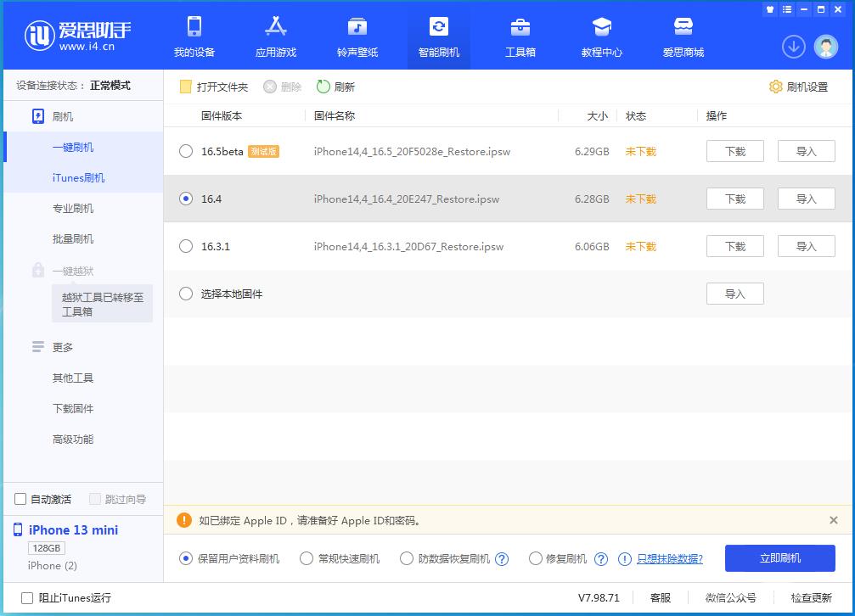Viewport: 855px width, 616px height.
Task: Open the download manager arrow icon
Action: point(793,47)
